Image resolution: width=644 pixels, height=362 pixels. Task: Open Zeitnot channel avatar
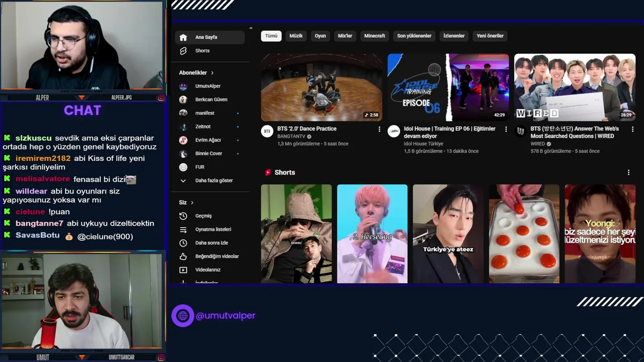coord(183,127)
